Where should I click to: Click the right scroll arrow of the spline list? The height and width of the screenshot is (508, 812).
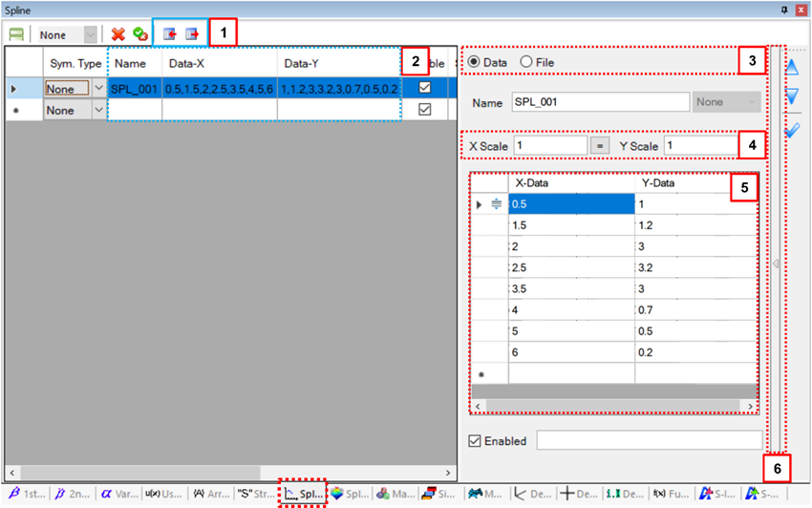tap(448, 473)
